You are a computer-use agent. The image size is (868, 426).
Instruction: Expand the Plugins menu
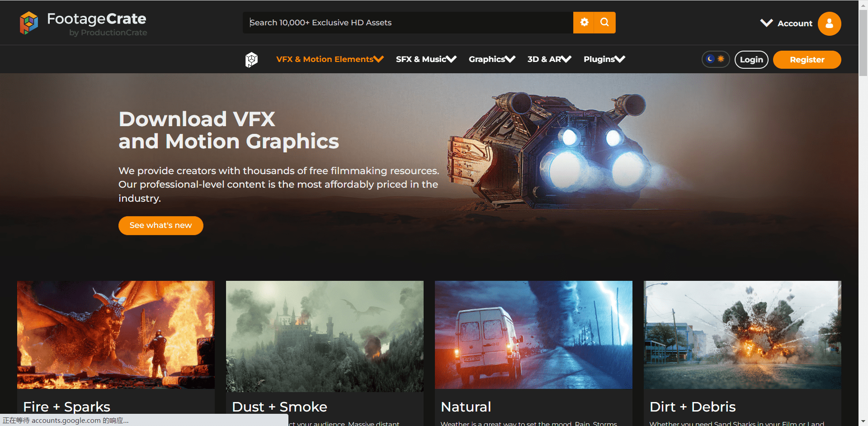coord(604,59)
